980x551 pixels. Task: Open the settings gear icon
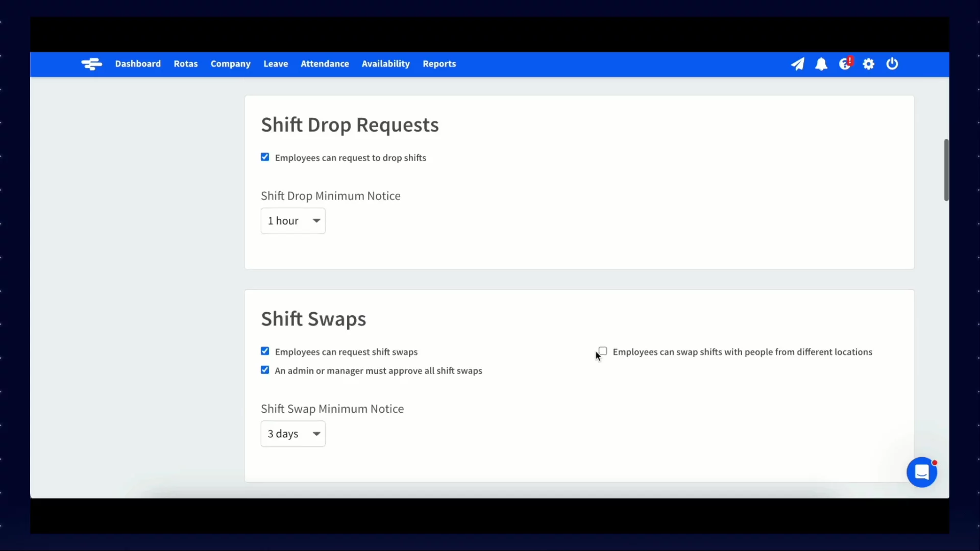[868, 64]
